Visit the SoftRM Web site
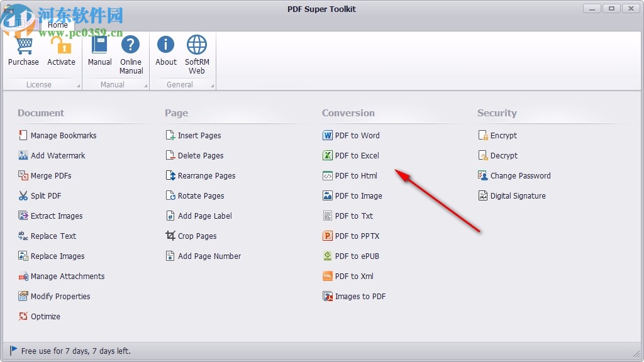This screenshot has width=644, height=362. 196,52
